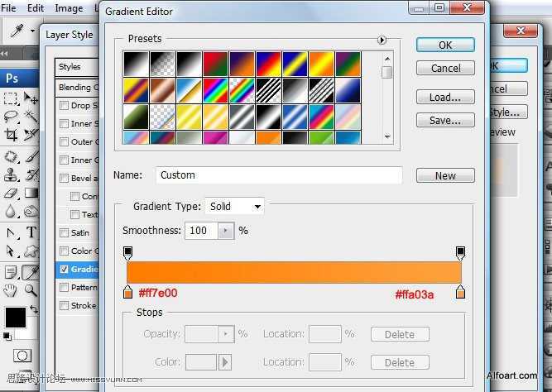Enable the Outer Glow checkbox
The height and width of the screenshot is (392, 552).
[x=64, y=141]
